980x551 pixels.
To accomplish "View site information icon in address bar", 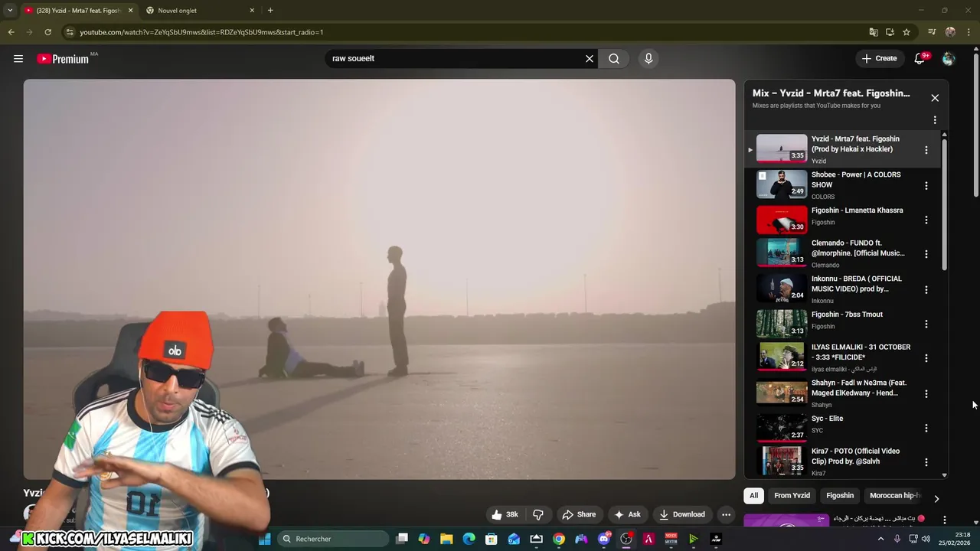I will pos(70,32).
